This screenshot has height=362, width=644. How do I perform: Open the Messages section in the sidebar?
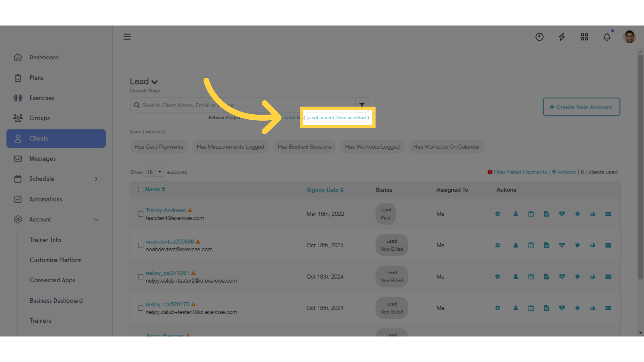(42, 159)
